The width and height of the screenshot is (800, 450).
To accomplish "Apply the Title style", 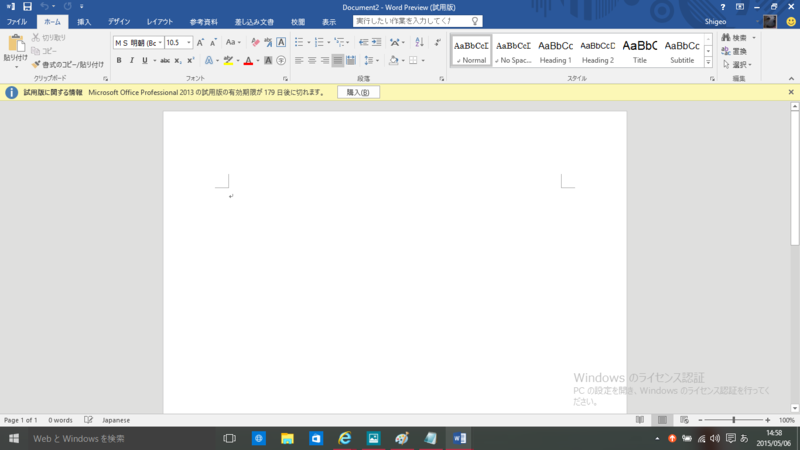I will click(640, 51).
